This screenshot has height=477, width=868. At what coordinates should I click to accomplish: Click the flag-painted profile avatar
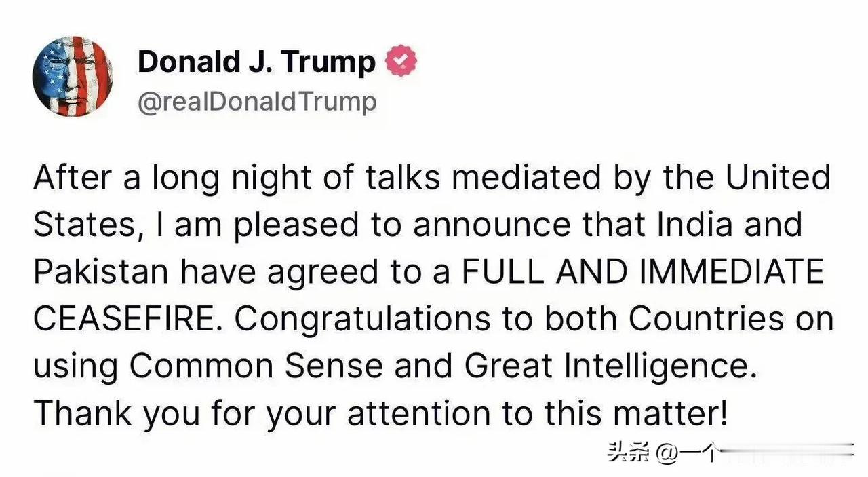(73, 77)
